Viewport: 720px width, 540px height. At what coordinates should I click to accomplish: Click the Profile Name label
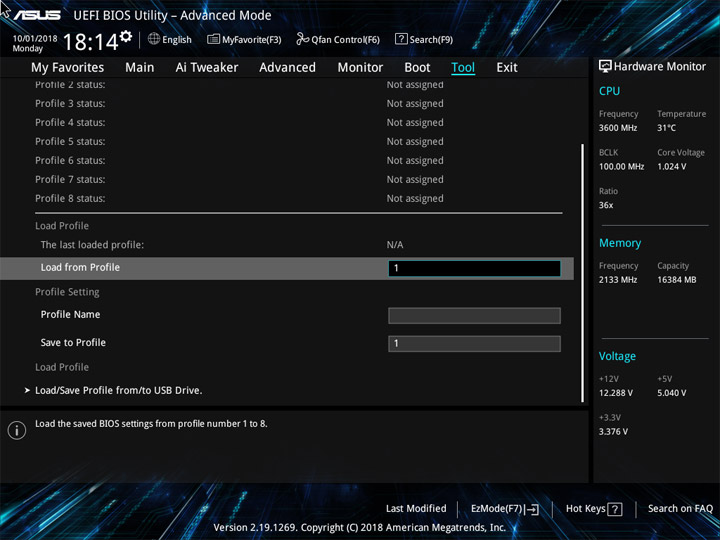tap(70, 315)
